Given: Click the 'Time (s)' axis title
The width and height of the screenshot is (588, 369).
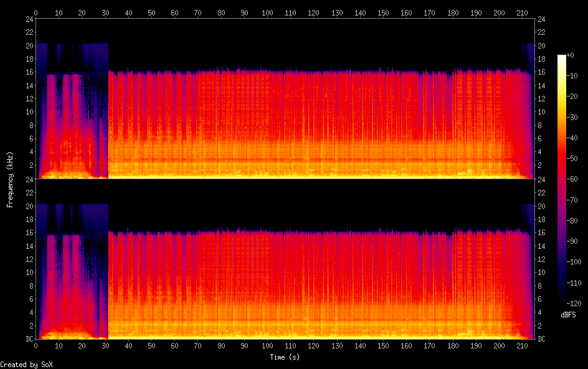Looking at the screenshot, I should click(285, 357).
